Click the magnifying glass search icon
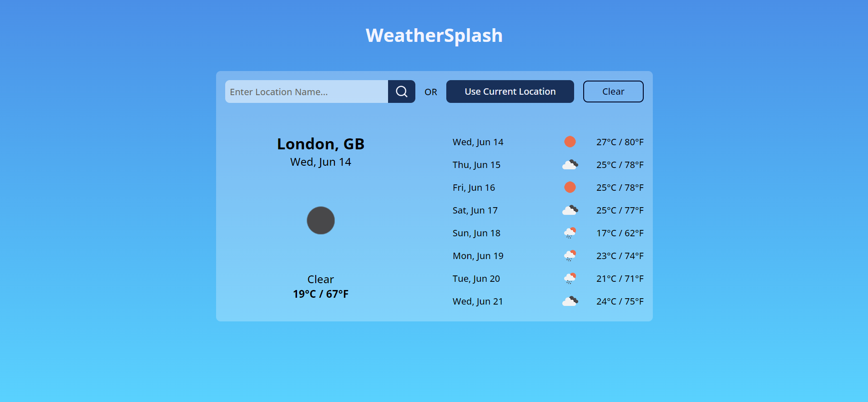Screen dimensions: 868x402 [x=401, y=92]
